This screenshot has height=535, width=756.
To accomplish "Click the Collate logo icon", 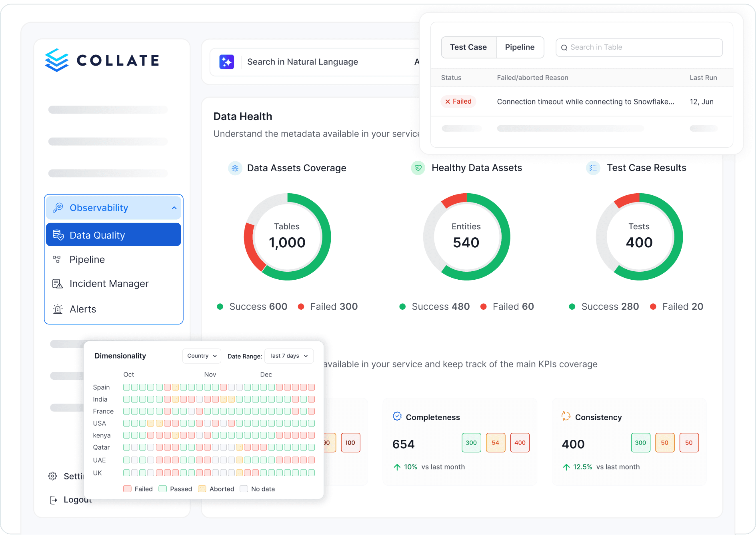I will tap(57, 60).
